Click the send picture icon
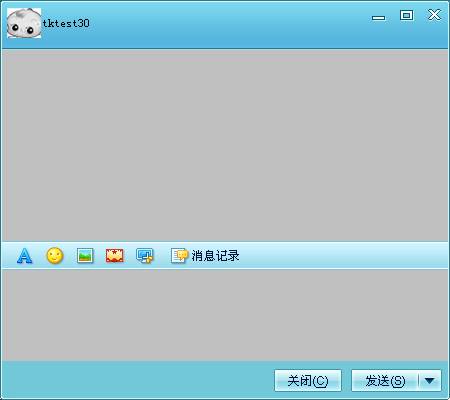 pyautogui.click(x=85, y=256)
